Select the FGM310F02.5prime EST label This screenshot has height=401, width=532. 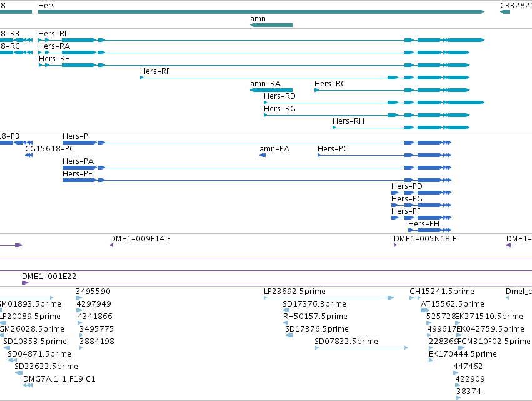[x=494, y=342]
